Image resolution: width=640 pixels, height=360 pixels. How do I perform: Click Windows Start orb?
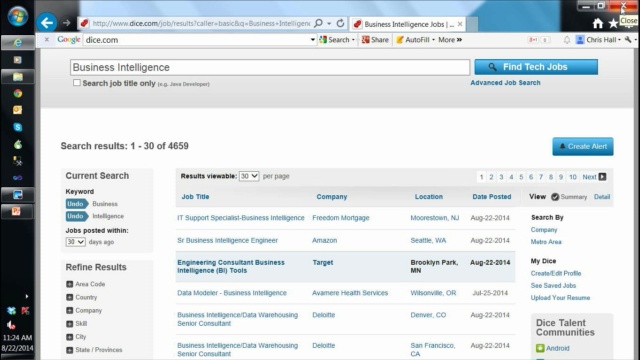18,16
